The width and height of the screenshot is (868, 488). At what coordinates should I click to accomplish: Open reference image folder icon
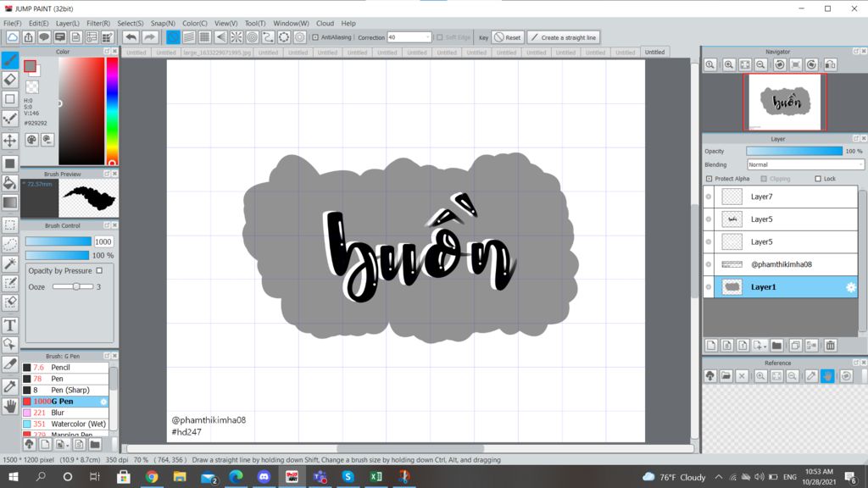pos(726,376)
